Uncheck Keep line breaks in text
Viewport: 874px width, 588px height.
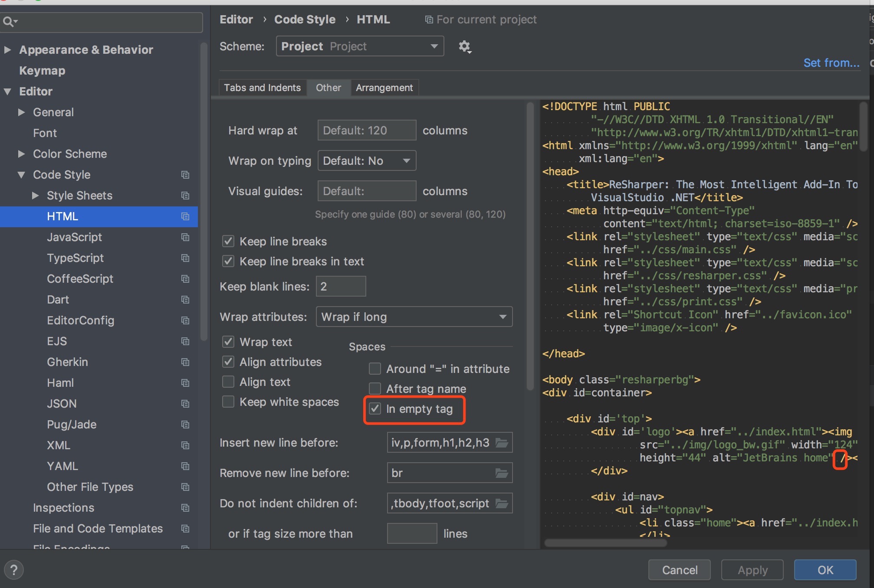[x=228, y=261]
